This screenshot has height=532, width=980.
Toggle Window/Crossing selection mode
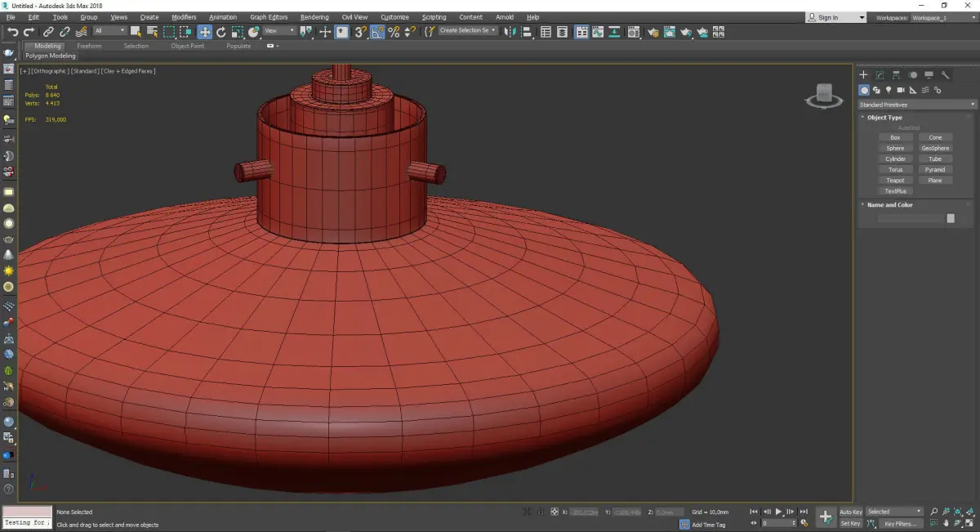tap(186, 32)
